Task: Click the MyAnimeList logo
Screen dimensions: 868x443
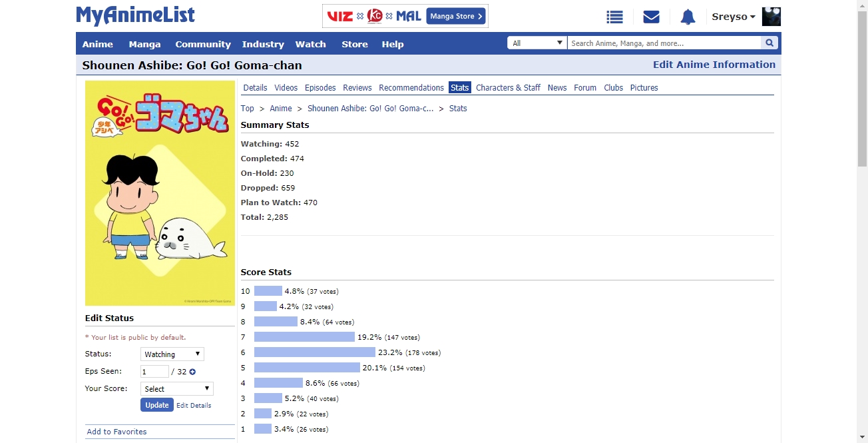Action: coord(135,16)
